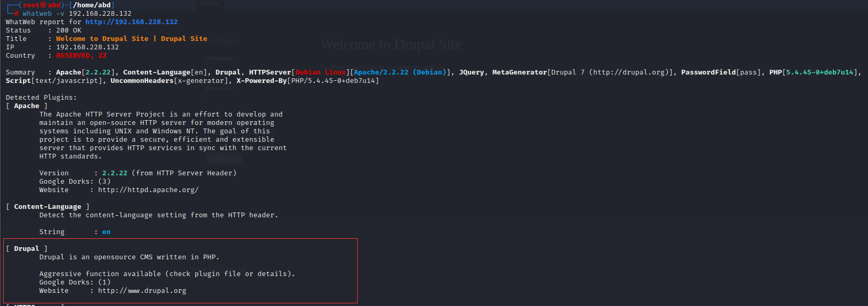The width and height of the screenshot is (868, 306).
Task: Click the skull symbol in root prompt
Action: 43,5
